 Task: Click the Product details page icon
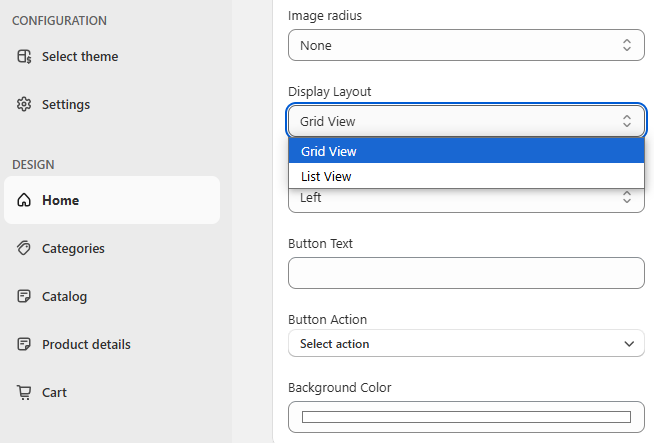[x=24, y=344]
